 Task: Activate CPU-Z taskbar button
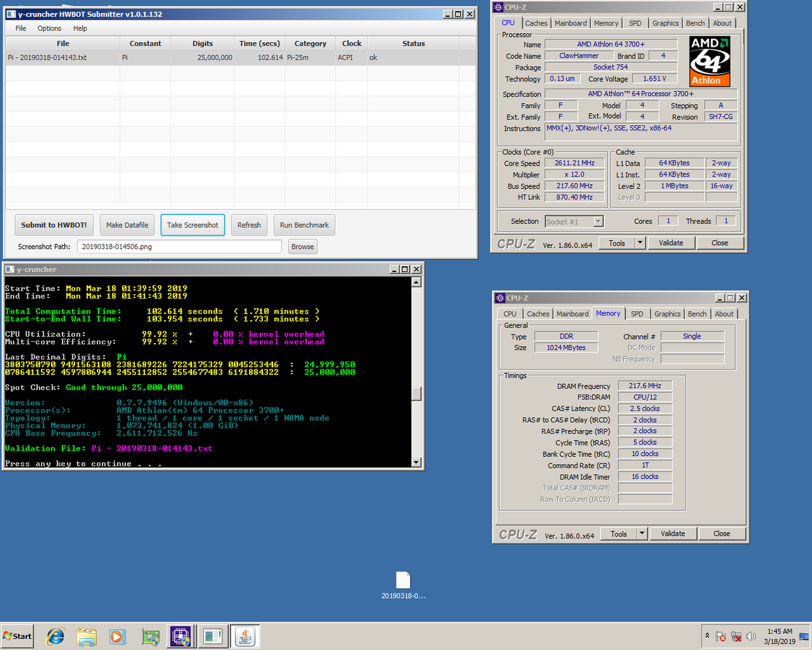point(180,636)
